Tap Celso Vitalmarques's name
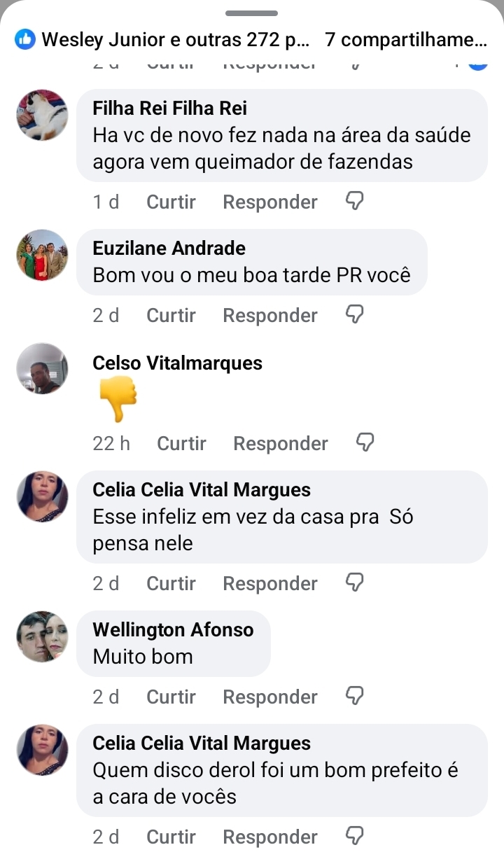The image size is (504, 852). (177, 363)
